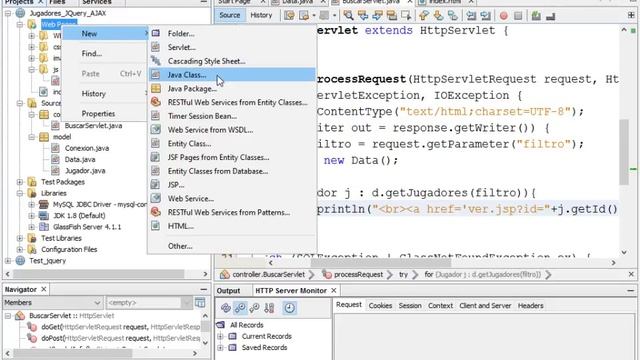Click Stop Macro Recording icon
The height and width of the screenshot is (360, 640).
point(518,16)
